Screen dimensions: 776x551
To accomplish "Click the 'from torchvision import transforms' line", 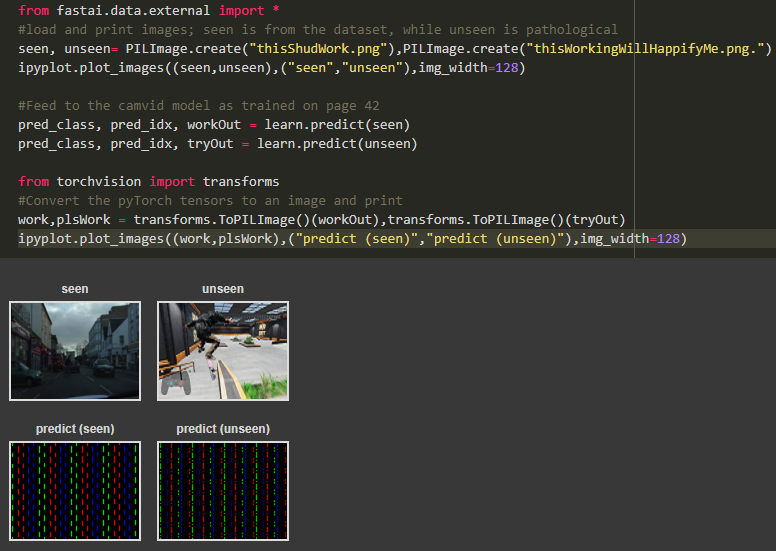I will tap(148, 181).
